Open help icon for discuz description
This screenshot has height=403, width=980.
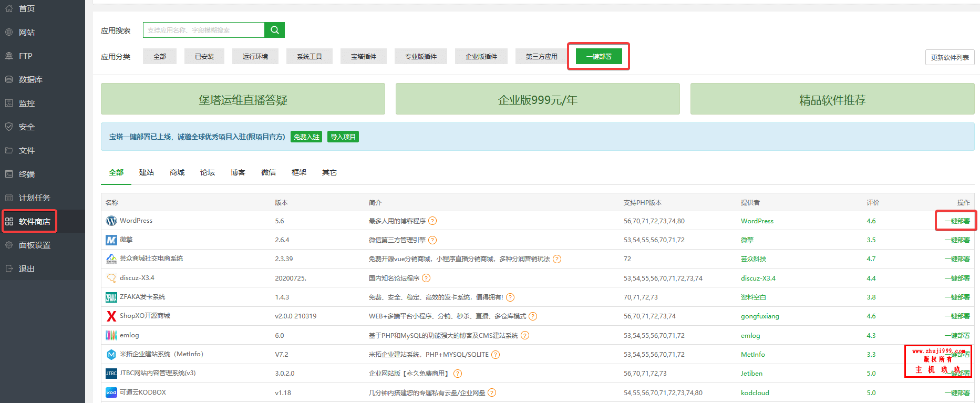pyautogui.click(x=426, y=278)
